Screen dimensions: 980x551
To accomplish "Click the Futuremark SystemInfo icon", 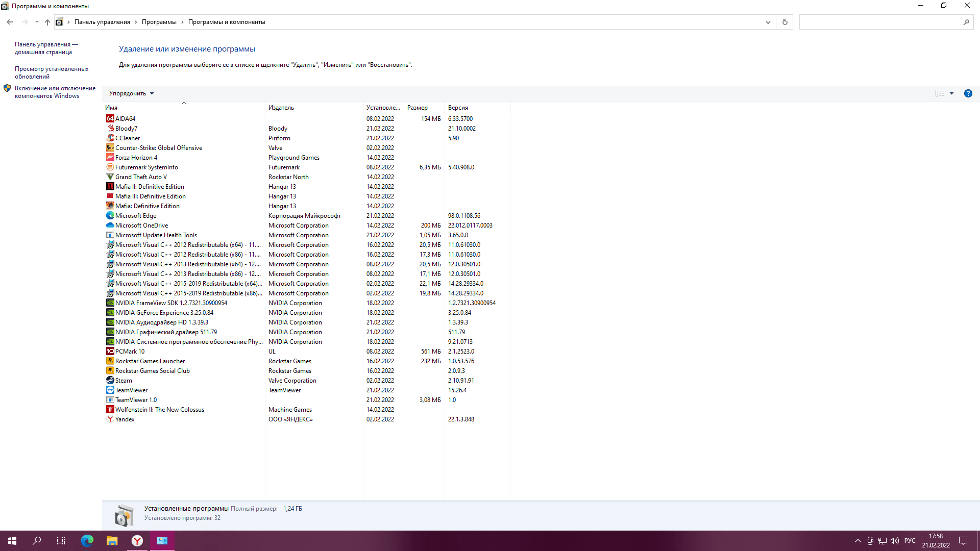I will click(110, 167).
